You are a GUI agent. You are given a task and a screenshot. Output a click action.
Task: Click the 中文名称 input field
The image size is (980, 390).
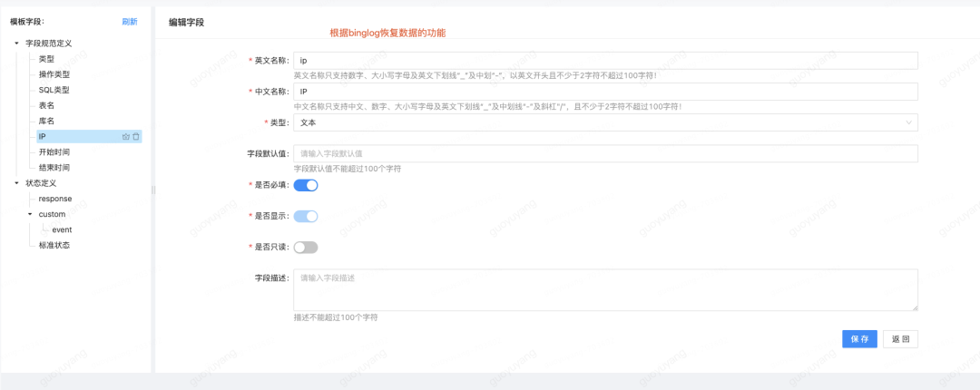605,92
